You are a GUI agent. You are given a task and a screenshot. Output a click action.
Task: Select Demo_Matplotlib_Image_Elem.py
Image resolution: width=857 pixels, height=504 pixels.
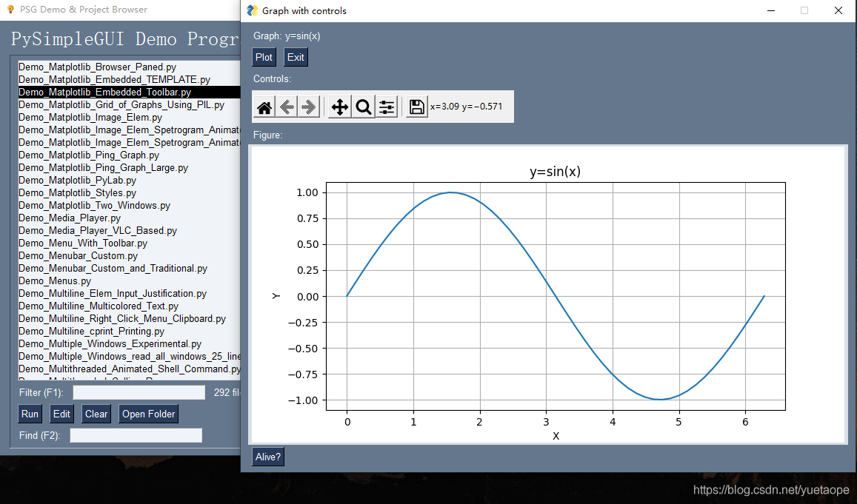pos(129,118)
